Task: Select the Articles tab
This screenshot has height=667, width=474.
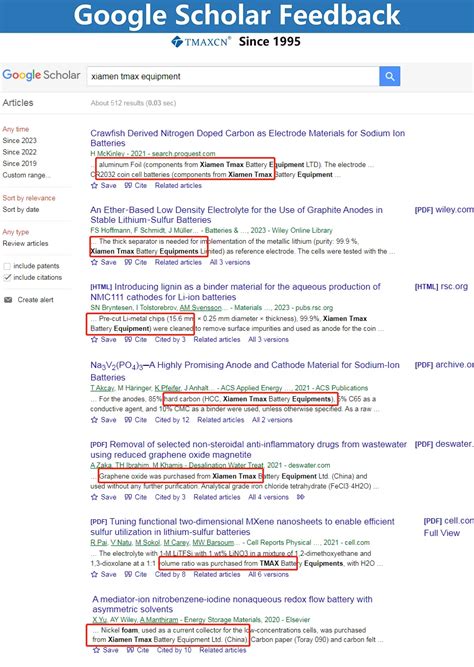Action: (18, 103)
